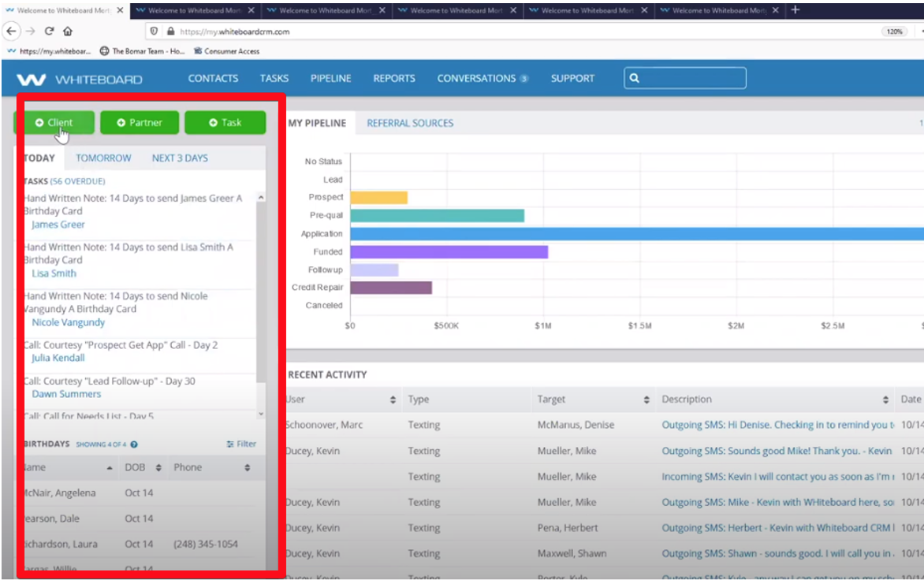The height and width of the screenshot is (580, 924).
Task: Go to the PIPELINE menu
Action: [330, 78]
